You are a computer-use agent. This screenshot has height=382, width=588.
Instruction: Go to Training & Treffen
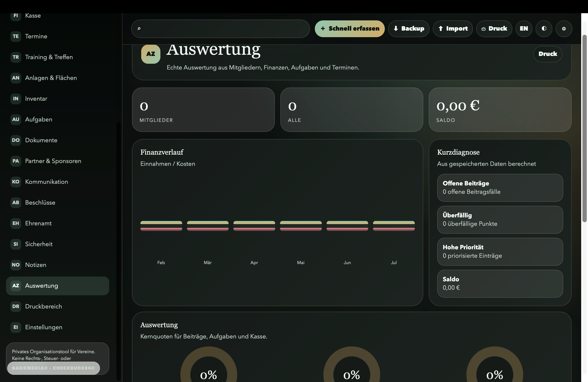click(58, 57)
